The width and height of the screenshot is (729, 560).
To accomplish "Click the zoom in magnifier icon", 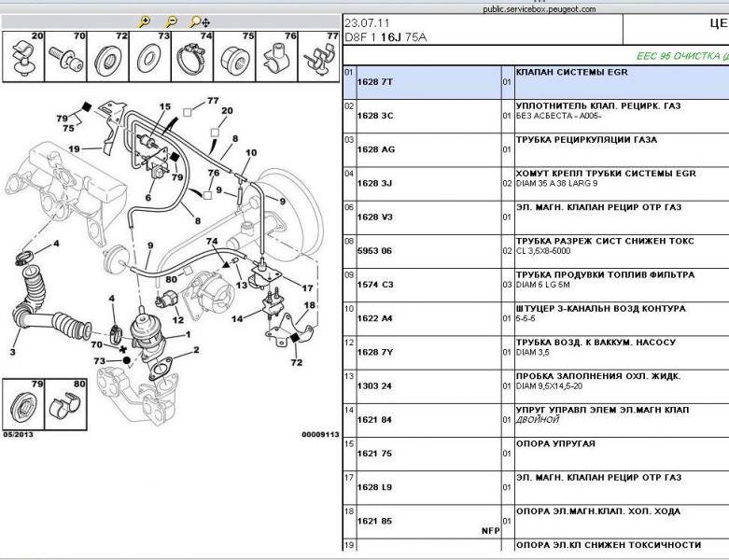I will click(x=145, y=21).
